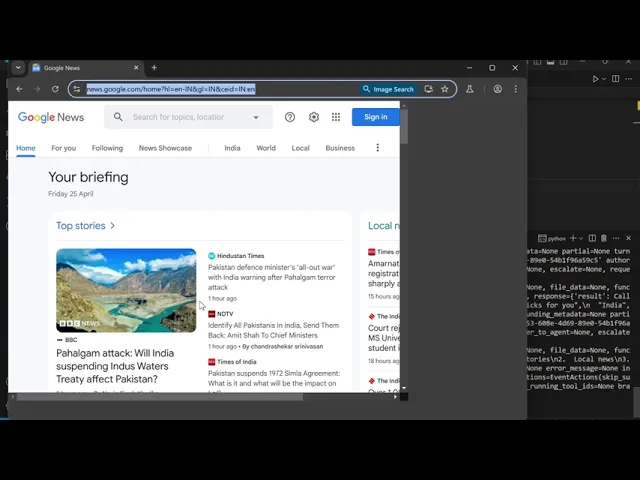Screen dimensions: 640x480
Task: Select the Home tab
Action: pyautogui.click(x=26, y=148)
